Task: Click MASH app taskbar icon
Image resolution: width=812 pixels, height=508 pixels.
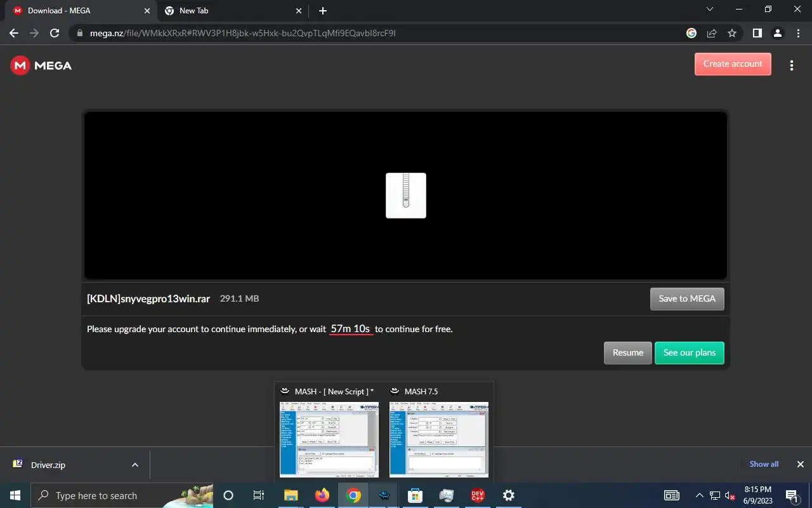Action: [384, 495]
